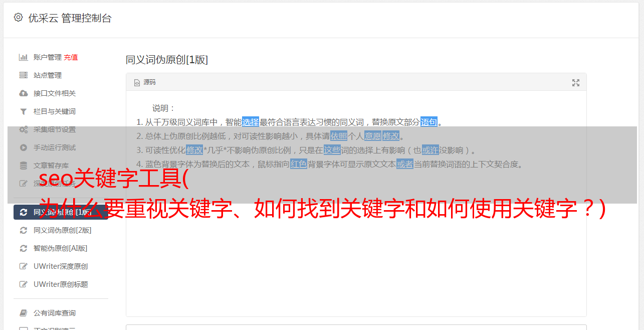The height and width of the screenshot is (330, 644).
Task: Click the red 充值 recharge link
Action: point(71,57)
